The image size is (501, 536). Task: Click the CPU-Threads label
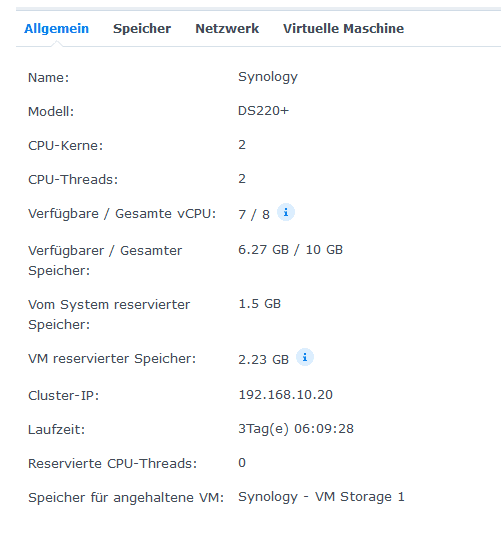73,179
